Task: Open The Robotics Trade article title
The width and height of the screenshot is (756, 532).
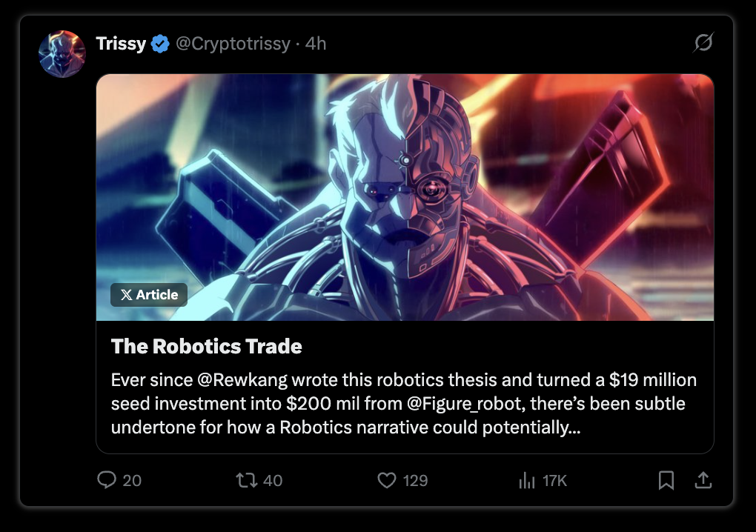Action: pos(206,346)
